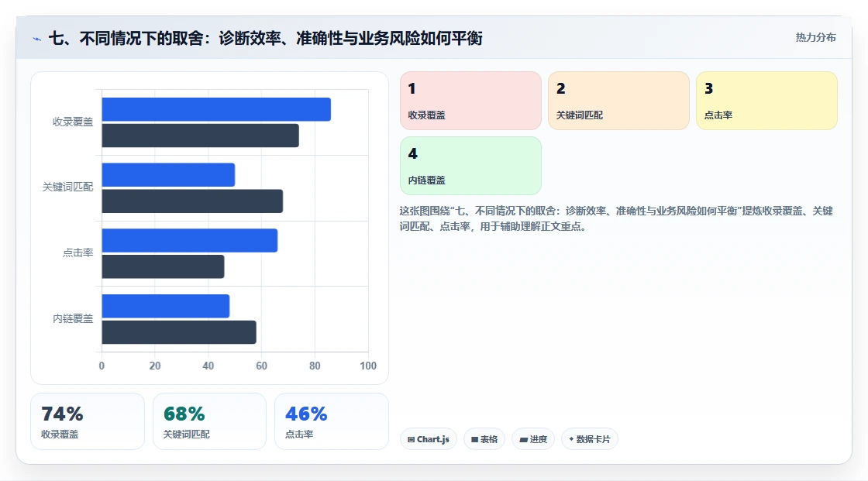This screenshot has width=868, height=481.
Task: Click the dark bar for 点击率
Action: pyautogui.click(x=163, y=266)
